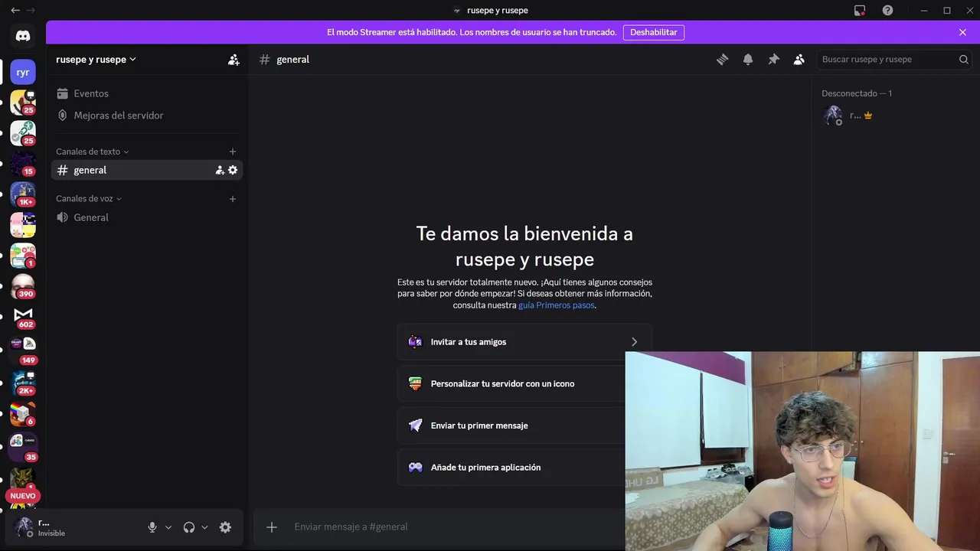
Task: Open Discord help question mark icon
Action: [887, 10]
